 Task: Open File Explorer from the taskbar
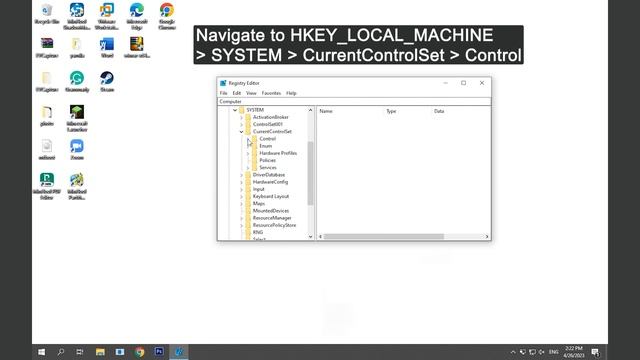point(100,352)
